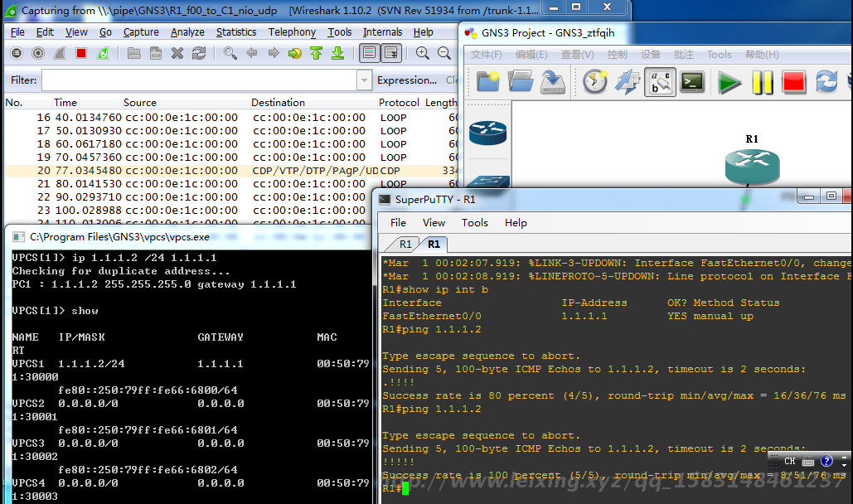This screenshot has width=853, height=504.
Task: Go forward in Wireshark packet history
Action: tap(274, 53)
